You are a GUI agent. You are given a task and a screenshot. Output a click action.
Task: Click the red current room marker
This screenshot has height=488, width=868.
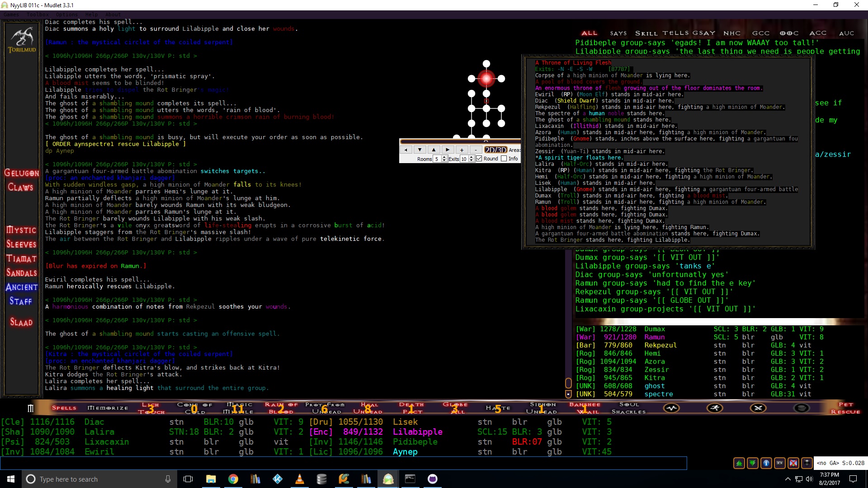point(486,79)
